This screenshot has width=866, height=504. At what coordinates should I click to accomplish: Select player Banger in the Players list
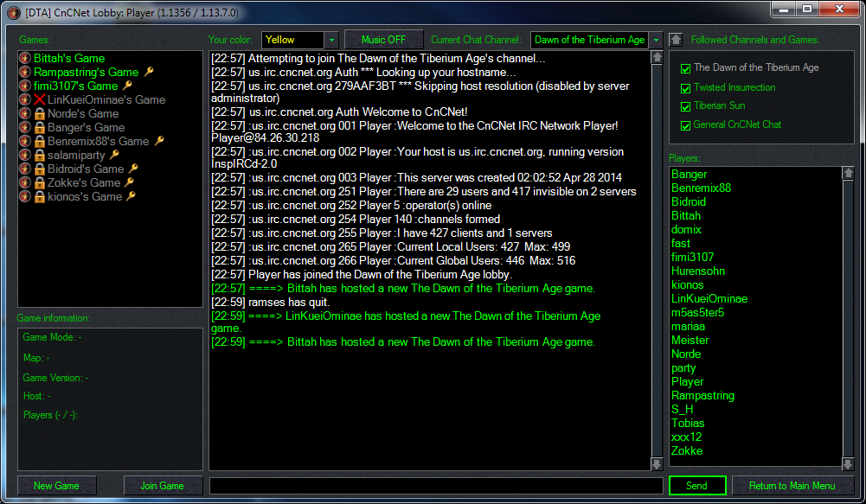689,175
